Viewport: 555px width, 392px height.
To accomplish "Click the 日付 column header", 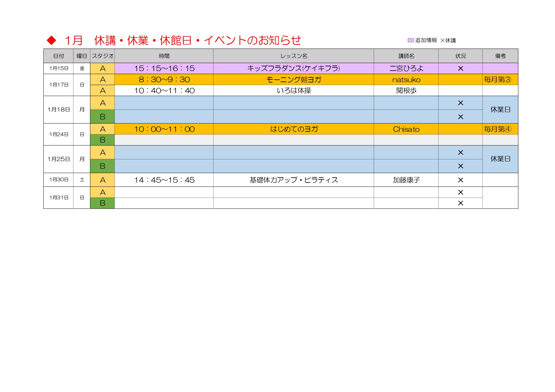I will tap(59, 56).
